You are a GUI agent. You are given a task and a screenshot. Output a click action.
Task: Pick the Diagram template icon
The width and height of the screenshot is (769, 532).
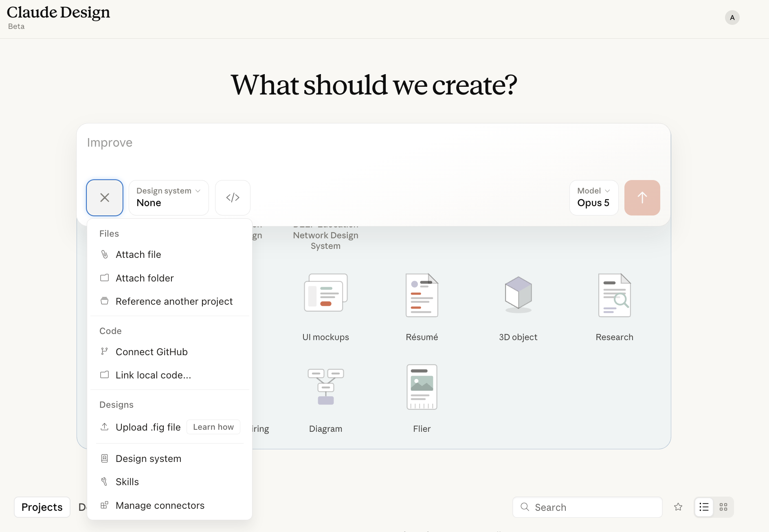[x=325, y=387]
